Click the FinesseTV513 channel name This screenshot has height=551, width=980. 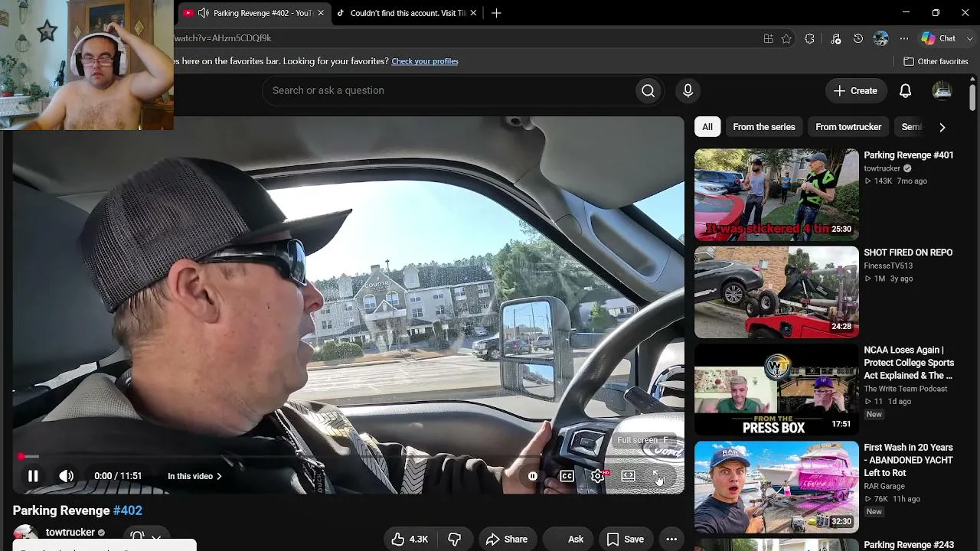(x=888, y=266)
